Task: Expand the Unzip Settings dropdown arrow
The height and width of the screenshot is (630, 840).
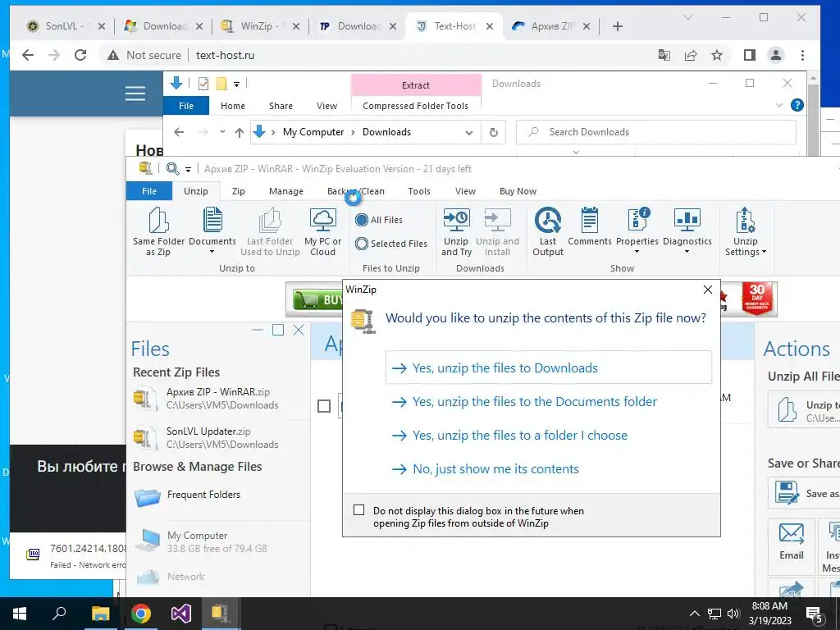Action: point(764,252)
